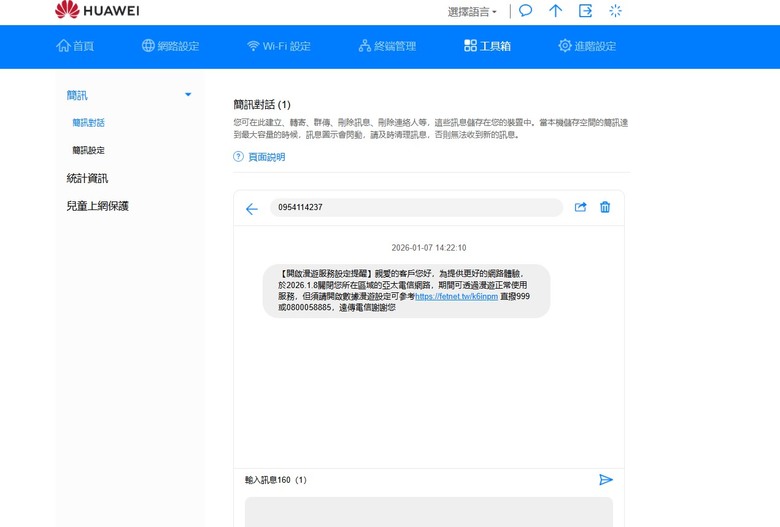Click the house icon beside 首頁
This screenshot has height=527, width=780.
(x=63, y=46)
